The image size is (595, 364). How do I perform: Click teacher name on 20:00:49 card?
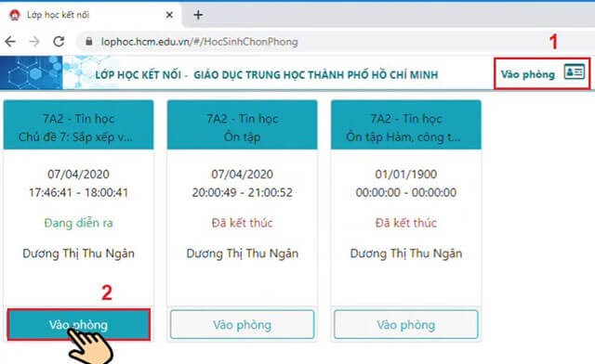(x=242, y=253)
